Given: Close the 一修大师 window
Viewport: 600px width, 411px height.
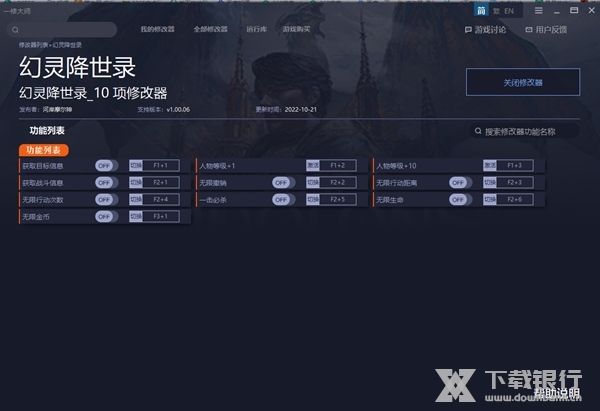Looking at the screenshot, I should pyautogui.click(x=592, y=10).
